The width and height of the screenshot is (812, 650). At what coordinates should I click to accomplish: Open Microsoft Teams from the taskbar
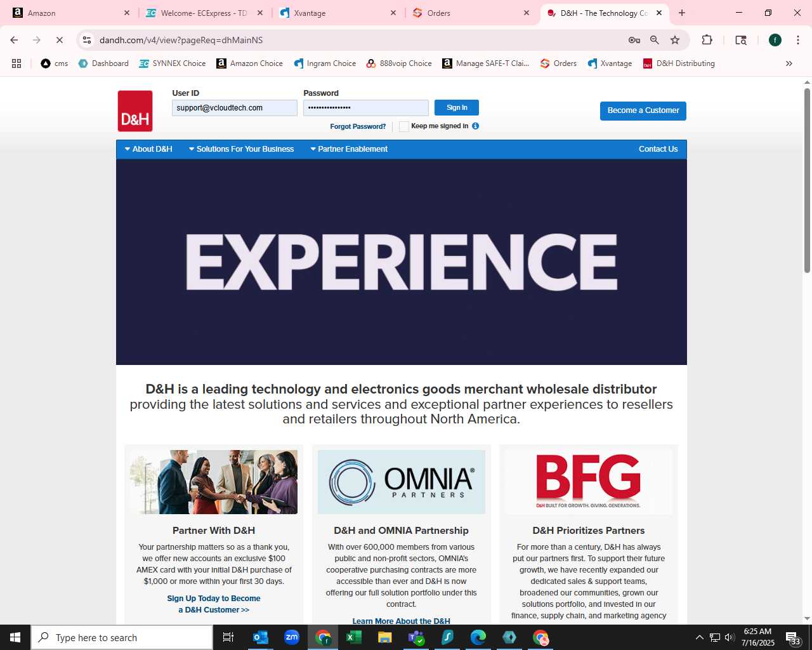pos(416,637)
